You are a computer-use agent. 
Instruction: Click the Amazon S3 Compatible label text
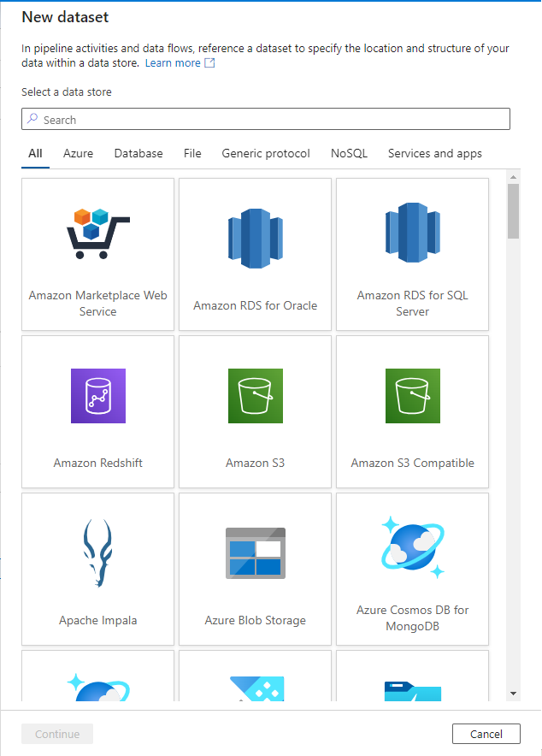[x=412, y=463]
